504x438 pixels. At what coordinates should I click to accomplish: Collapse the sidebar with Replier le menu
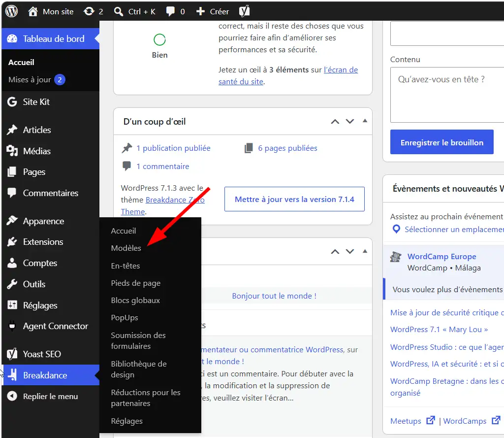[x=51, y=396]
